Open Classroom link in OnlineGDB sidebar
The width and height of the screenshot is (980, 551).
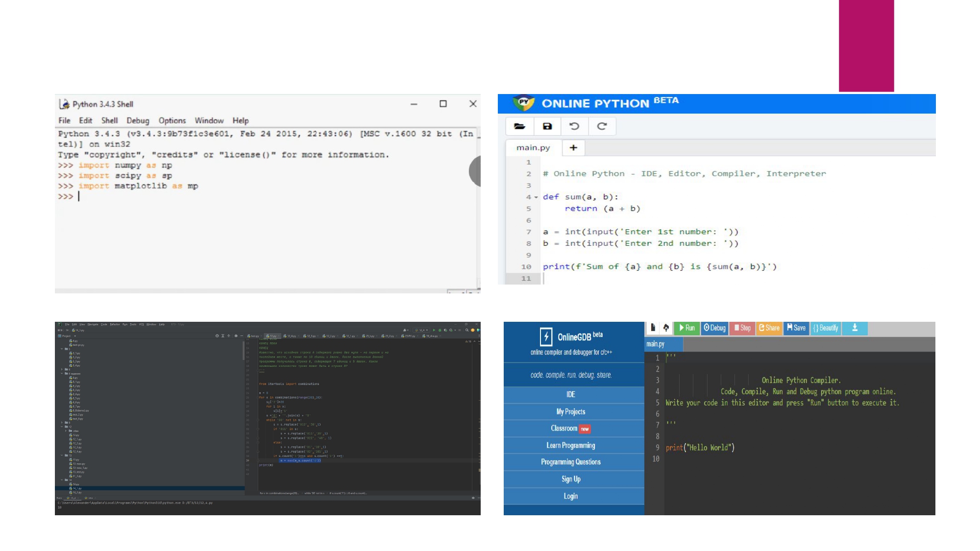571,429
